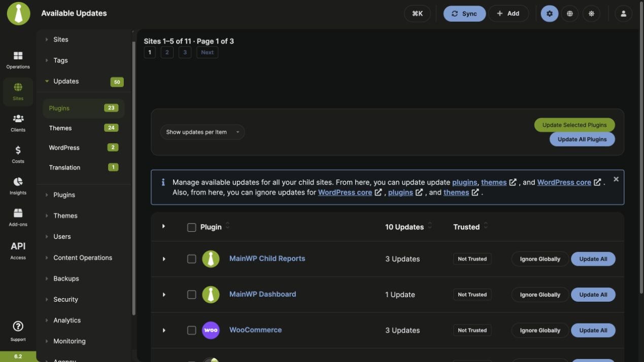Click the Sync button
The image size is (644, 362).
(464, 14)
